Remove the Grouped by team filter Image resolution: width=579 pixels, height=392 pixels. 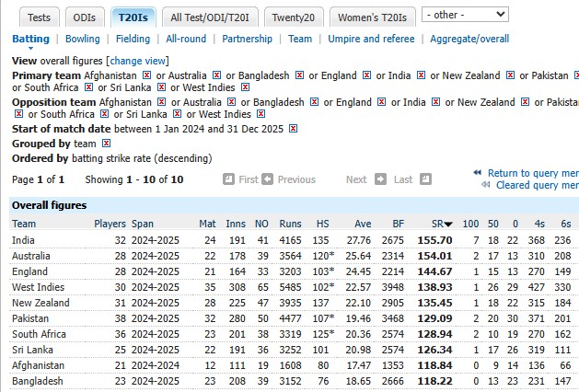pyautogui.click(x=107, y=144)
